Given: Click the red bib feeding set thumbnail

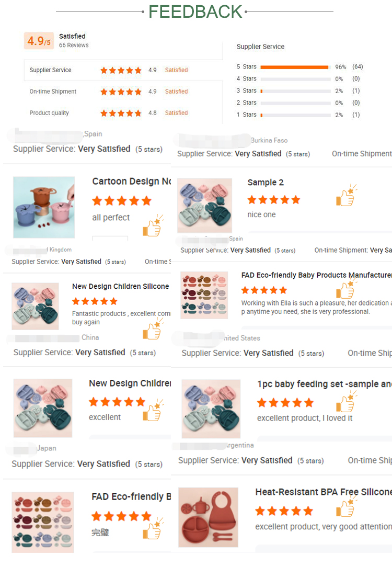Looking at the screenshot, I should pyautogui.click(x=209, y=517).
